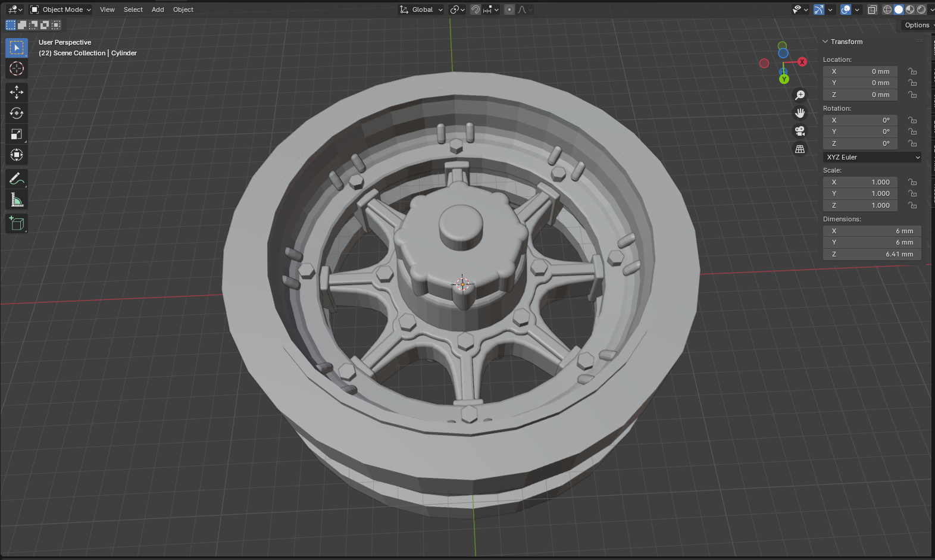Click the Dimensions Z field showing 6.41 mm

[873, 254]
